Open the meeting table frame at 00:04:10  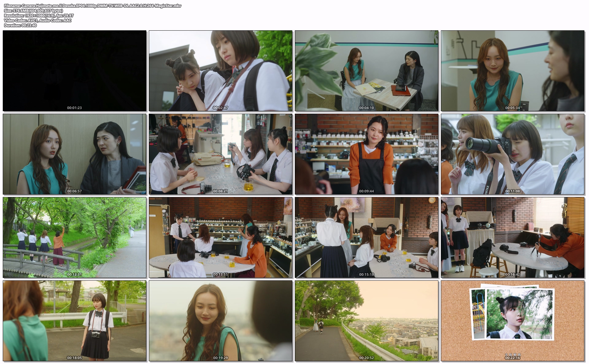[367, 71]
